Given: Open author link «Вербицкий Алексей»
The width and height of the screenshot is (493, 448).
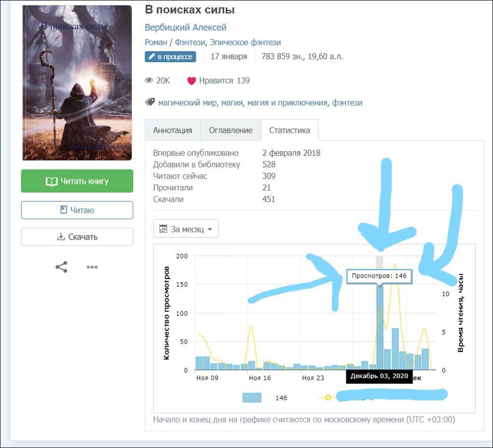Looking at the screenshot, I should click(185, 28).
